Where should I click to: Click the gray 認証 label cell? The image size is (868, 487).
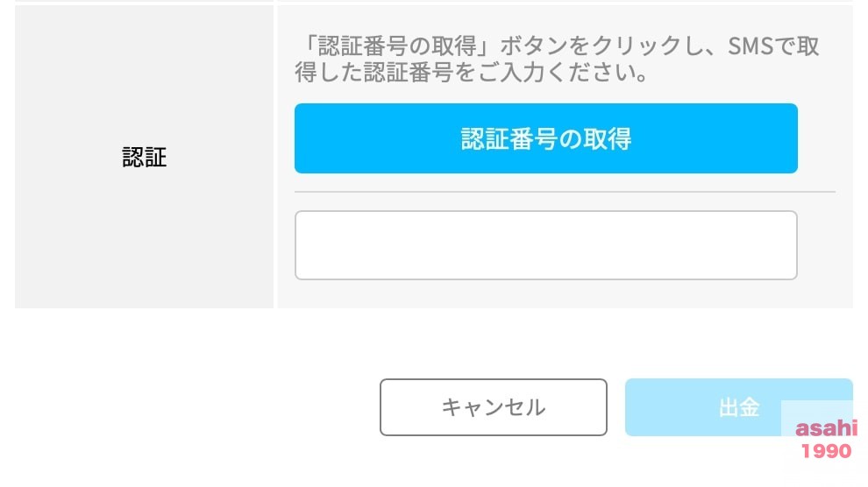coord(144,157)
